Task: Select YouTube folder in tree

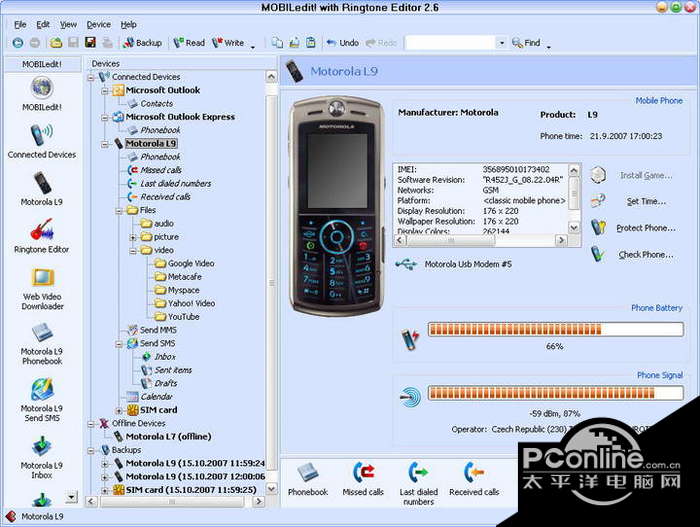Action: pyautogui.click(x=183, y=317)
